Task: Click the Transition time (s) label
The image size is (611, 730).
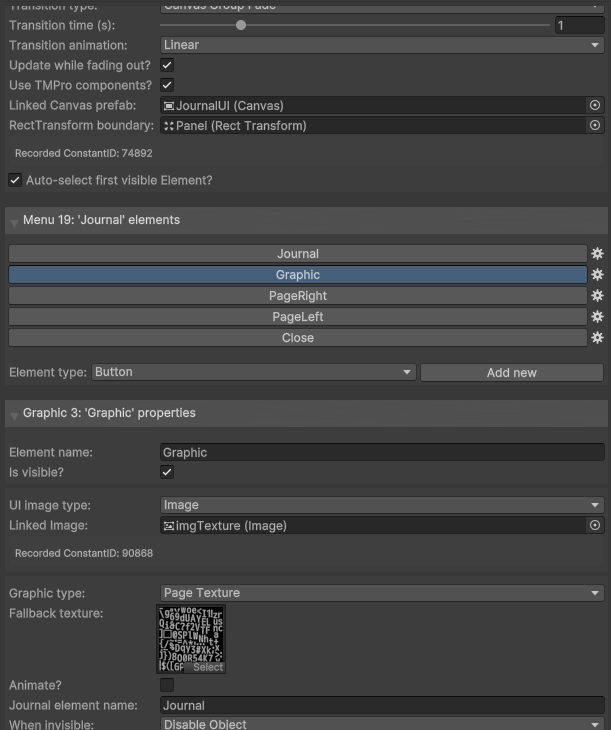Action: [62, 25]
